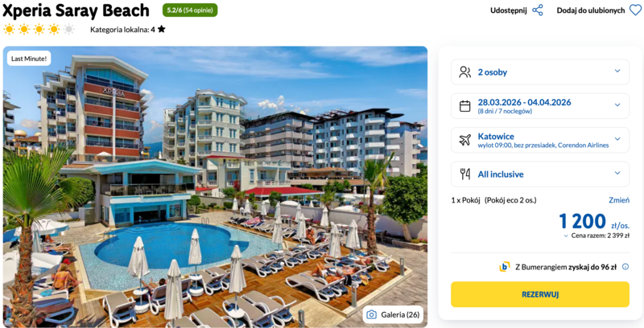644x328 pixels.
Task: Click the main hotel pool photo
Action: click(215, 187)
